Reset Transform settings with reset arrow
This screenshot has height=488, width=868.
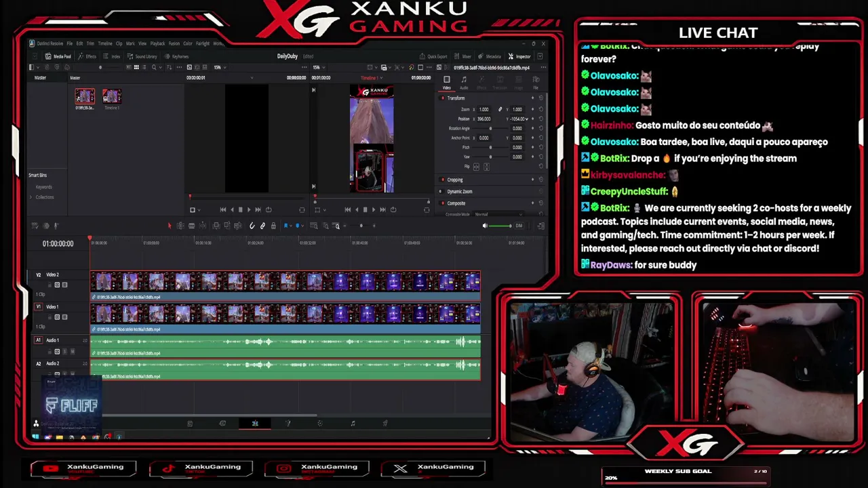[x=540, y=98]
